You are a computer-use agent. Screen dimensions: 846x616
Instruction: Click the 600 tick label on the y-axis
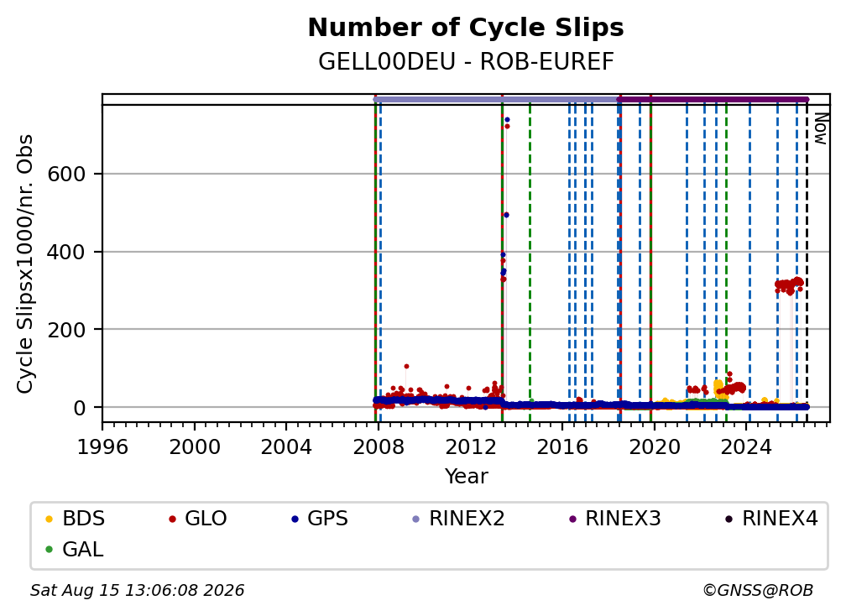tap(66, 175)
